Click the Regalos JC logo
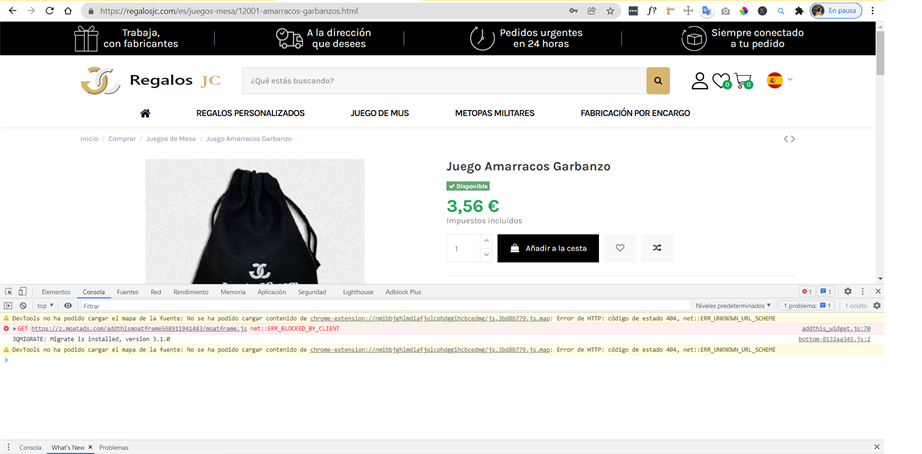The image size is (922, 454). click(151, 81)
